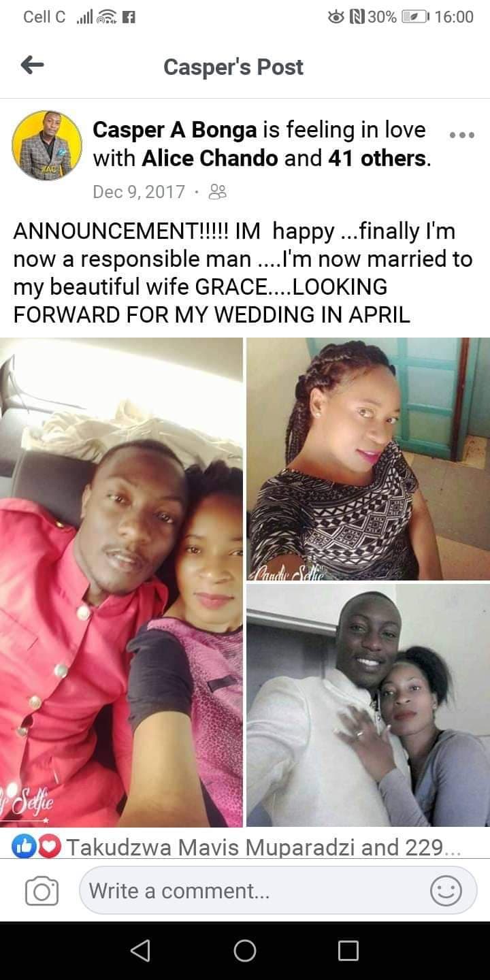Image resolution: width=490 pixels, height=980 pixels.
Task: Tap the back arrow icon
Action: pyautogui.click(x=32, y=66)
